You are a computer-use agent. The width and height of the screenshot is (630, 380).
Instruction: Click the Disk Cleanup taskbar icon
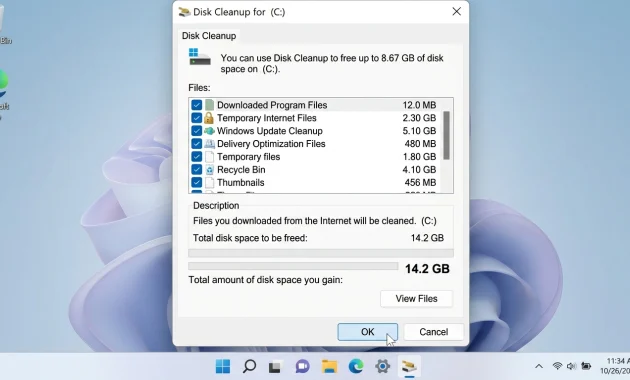(x=409, y=366)
